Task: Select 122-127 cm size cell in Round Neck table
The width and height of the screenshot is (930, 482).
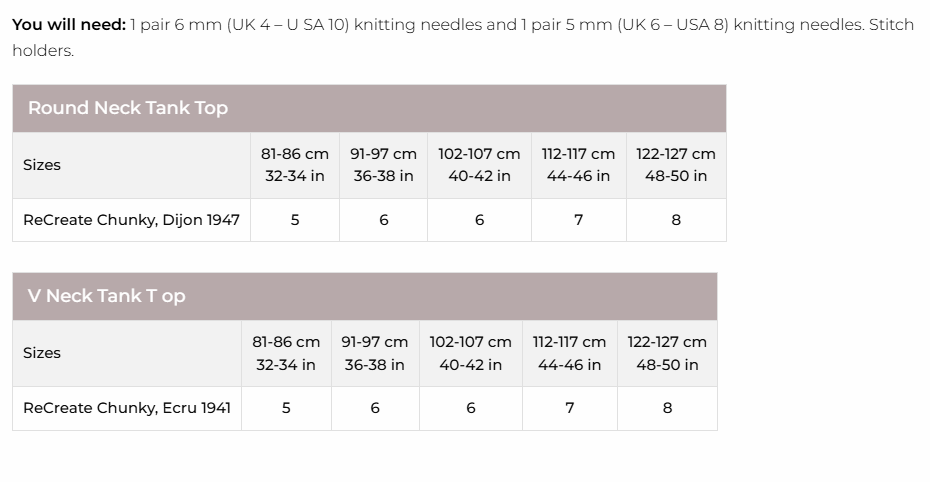Action: [x=676, y=165]
